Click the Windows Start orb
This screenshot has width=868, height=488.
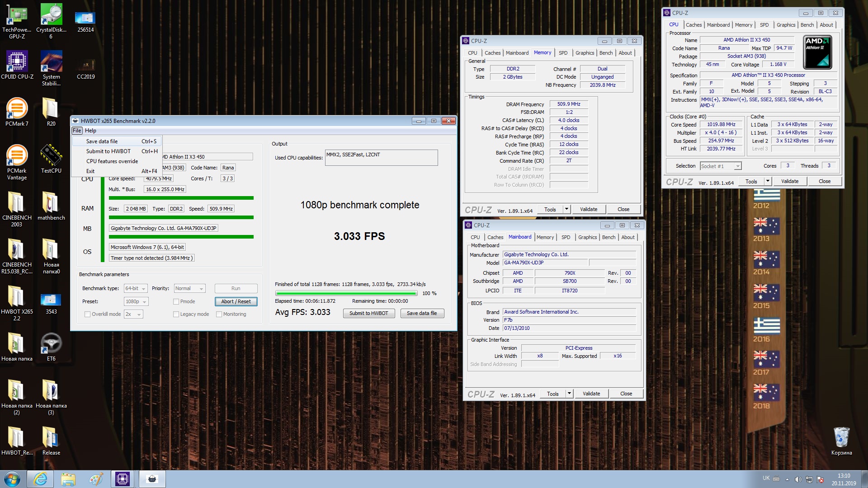[12, 479]
